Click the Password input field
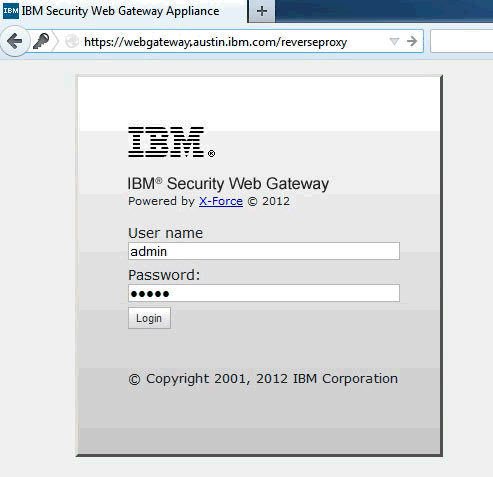Screen dimensions: 493x477 pyautogui.click(x=264, y=293)
